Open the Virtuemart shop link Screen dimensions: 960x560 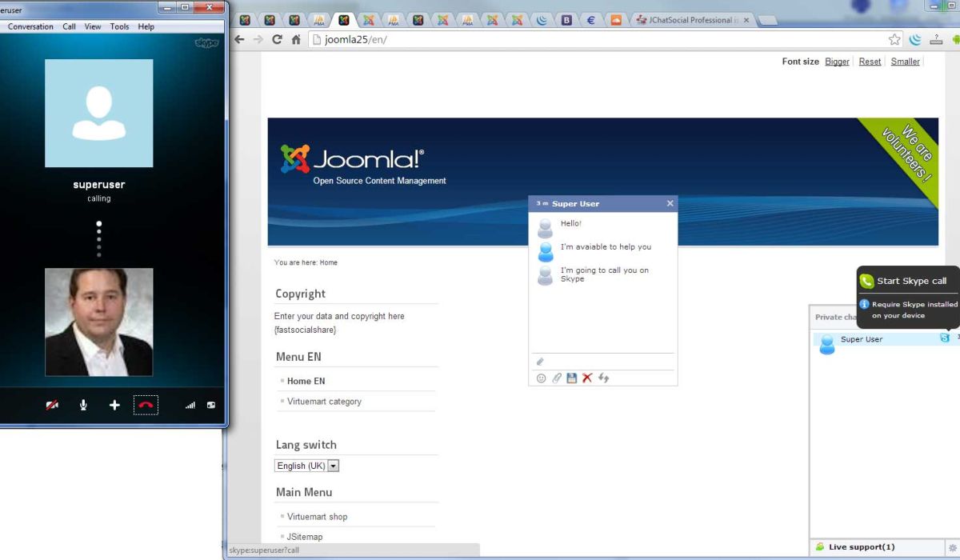coord(317,517)
